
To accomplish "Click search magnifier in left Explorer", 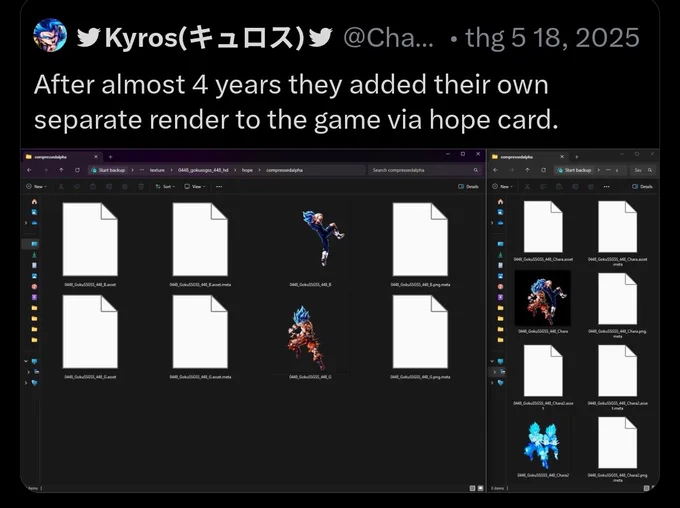I will (x=476, y=170).
